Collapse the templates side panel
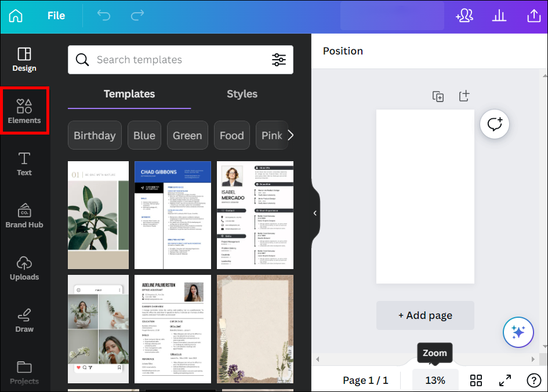Viewport: 548px width, 392px height. (x=315, y=213)
